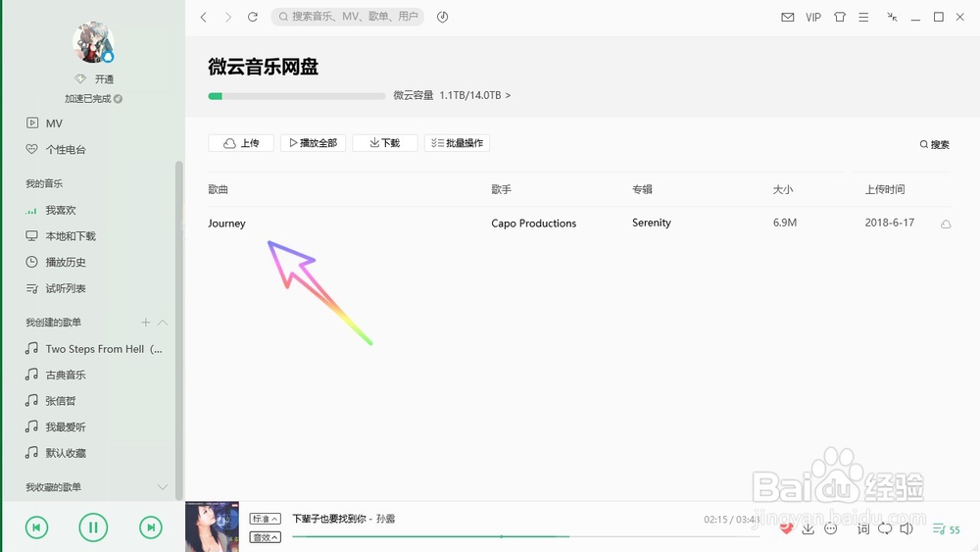The image size is (980, 552).
Task: Seek on the playback progress bar
Action: click(x=525, y=536)
